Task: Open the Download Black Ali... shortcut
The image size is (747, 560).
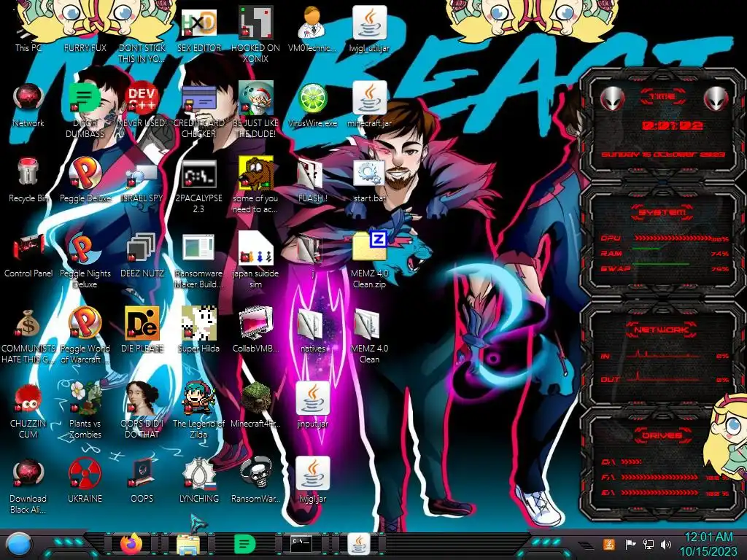Action: [x=28, y=474]
